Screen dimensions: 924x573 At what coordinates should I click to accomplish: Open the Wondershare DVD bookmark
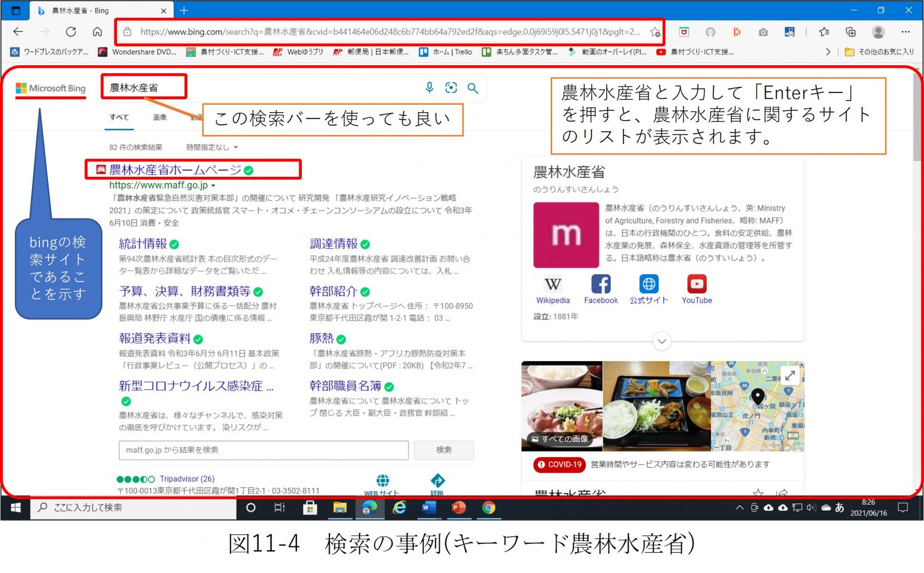[137, 52]
